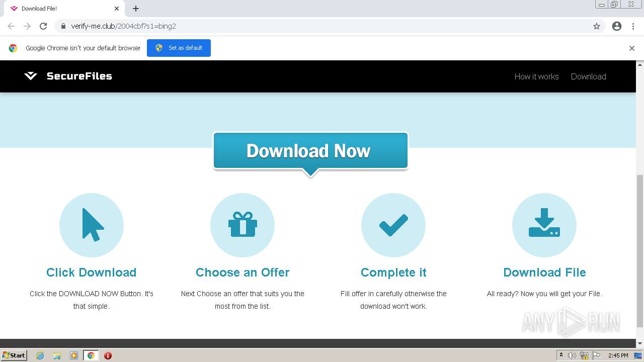
Task: Click the gift box circle icon
Action: pos(243,225)
